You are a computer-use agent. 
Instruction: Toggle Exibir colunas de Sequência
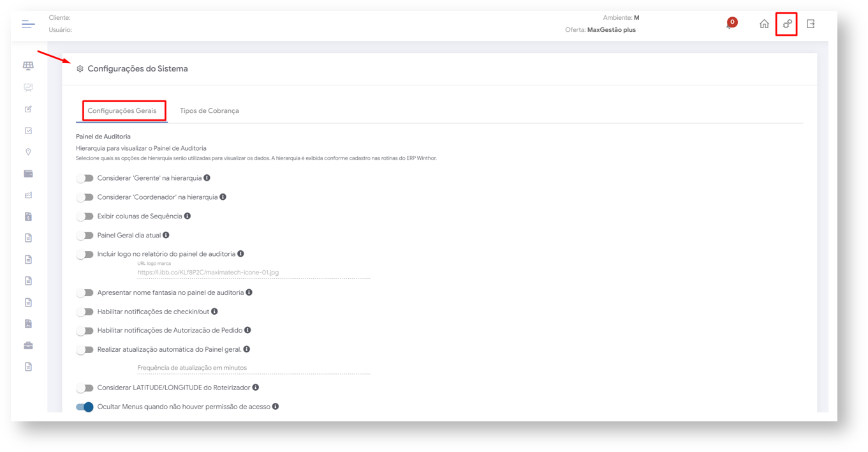click(x=85, y=216)
